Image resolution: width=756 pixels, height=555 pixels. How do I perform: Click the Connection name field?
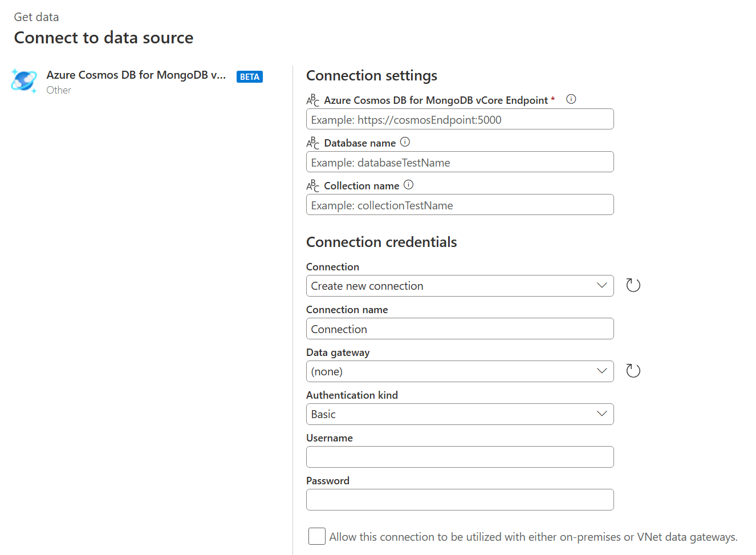coord(460,329)
